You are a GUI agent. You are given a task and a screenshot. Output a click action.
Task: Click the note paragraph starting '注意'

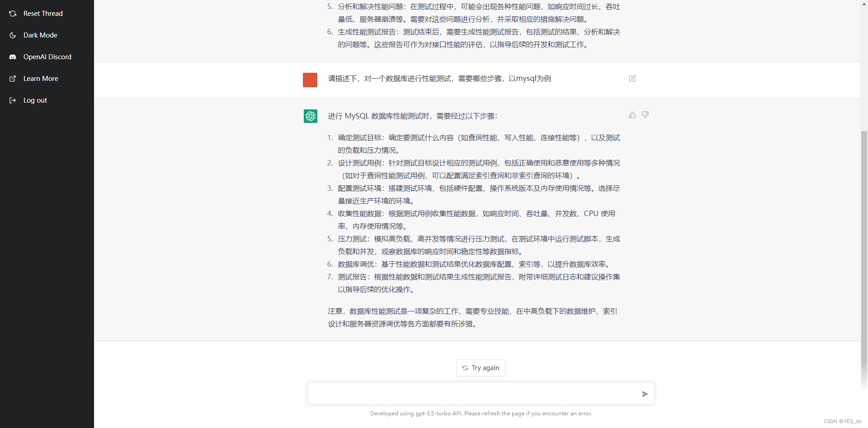coord(473,318)
